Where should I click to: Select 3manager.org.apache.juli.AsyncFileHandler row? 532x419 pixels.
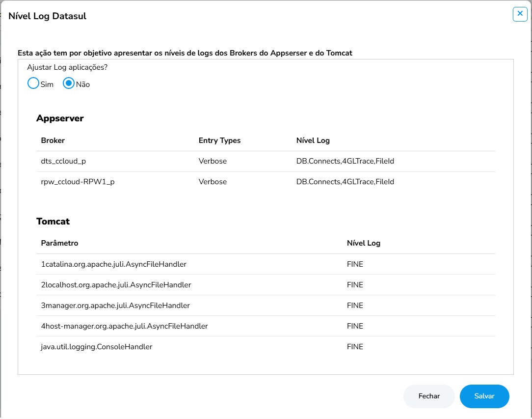coord(266,306)
